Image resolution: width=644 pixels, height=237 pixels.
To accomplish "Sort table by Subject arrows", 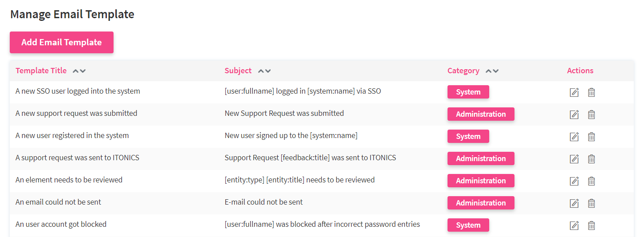I will click(x=264, y=71).
